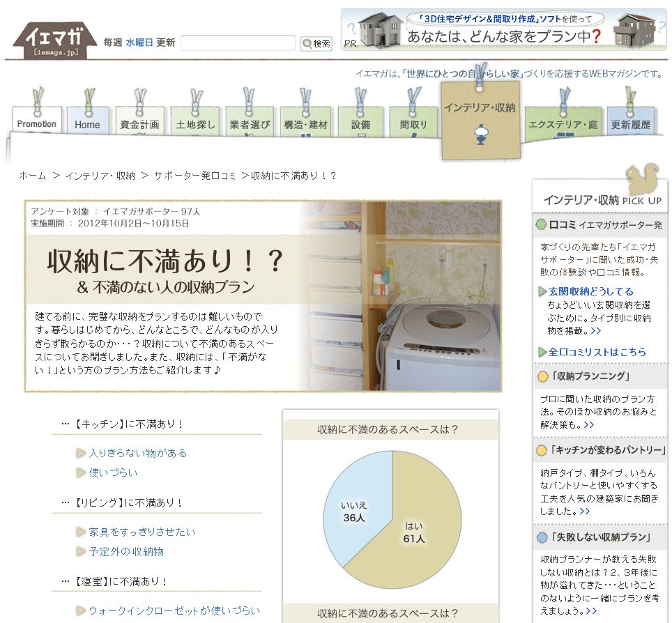Click the >> arrows after 玄関収納 description
Screen dimensions: 672x623
pos(596,331)
